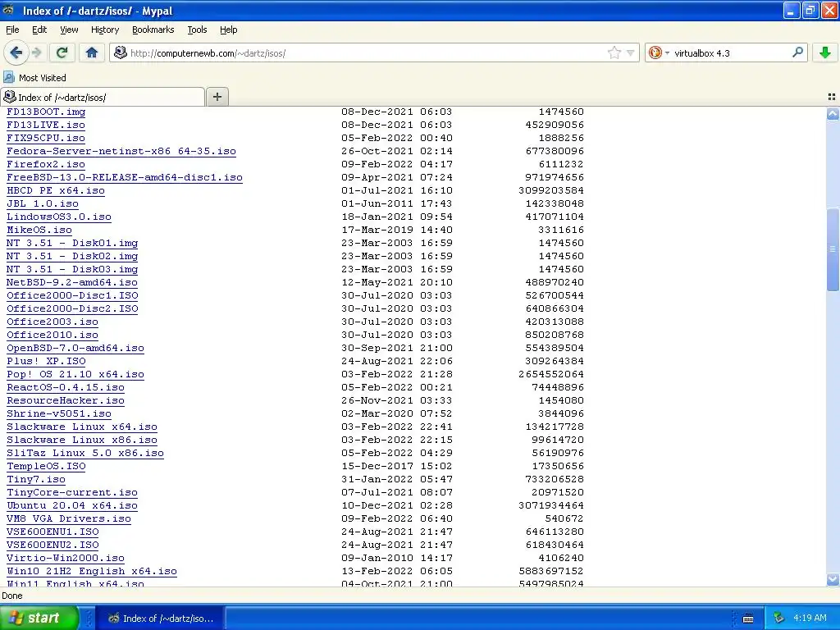Switch to the Mypal taskbar window button
Viewport: 840px width, 630px height.
tap(161, 619)
